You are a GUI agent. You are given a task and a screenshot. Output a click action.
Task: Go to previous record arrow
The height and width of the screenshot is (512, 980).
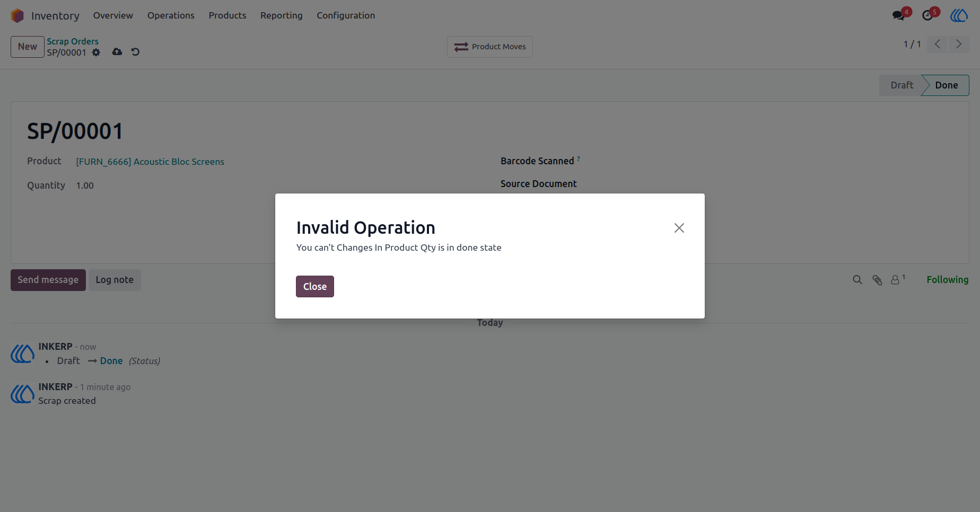938,44
